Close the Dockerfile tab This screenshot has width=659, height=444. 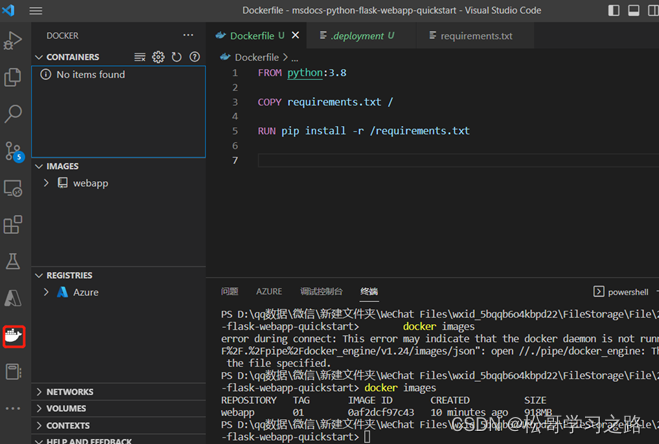[296, 35]
